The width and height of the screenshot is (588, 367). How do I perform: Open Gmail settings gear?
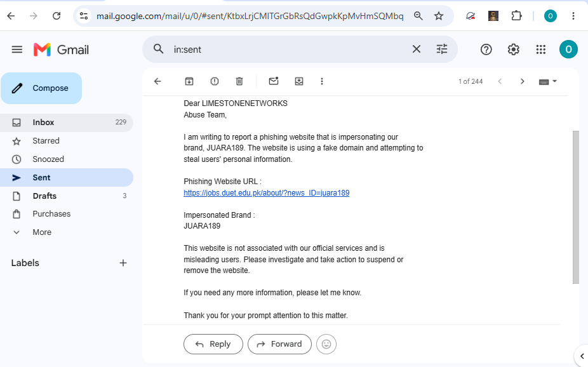click(x=513, y=50)
